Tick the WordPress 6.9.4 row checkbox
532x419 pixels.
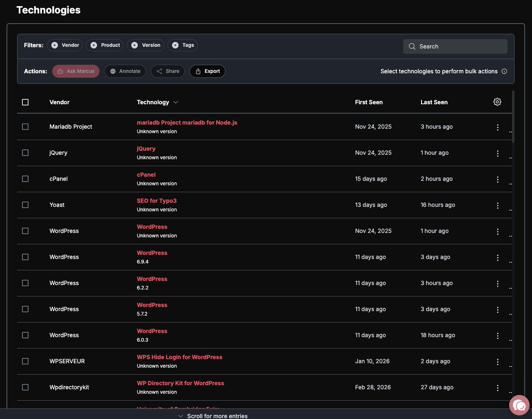(x=25, y=257)
